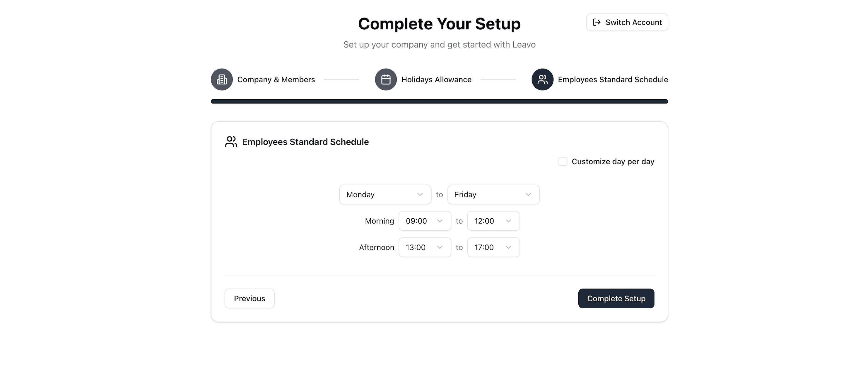The width and height of the screenshot is (868, 374).
Task: Open the morning start time dropdown showing 09:00
Action: tap(424, 221)
